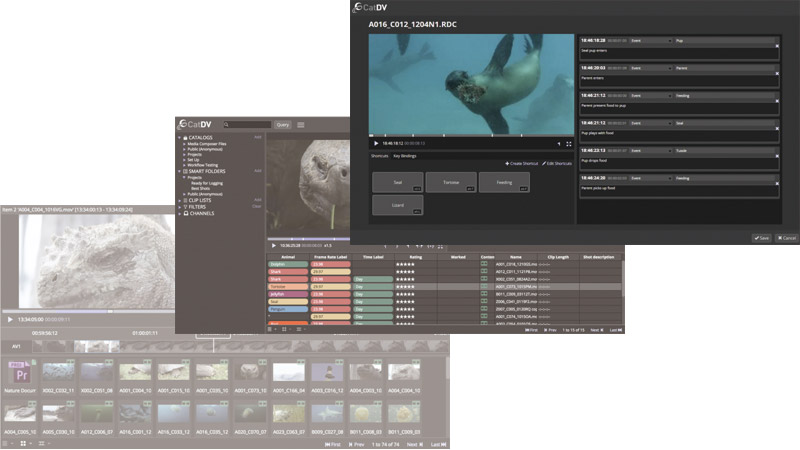800x450 pixels.
Task: Click the tortoise video progress bar
Action: pyautogui.click(x=308, y=239)
